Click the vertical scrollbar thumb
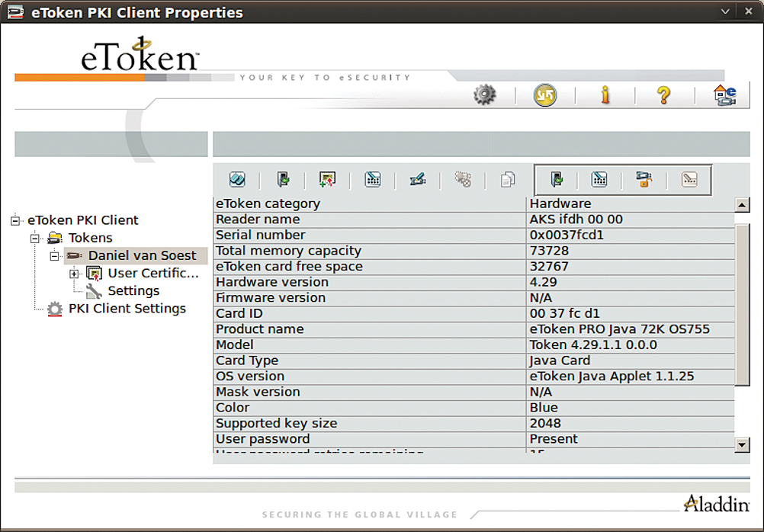This screenshot has height=532, width=764. point(742,305)
